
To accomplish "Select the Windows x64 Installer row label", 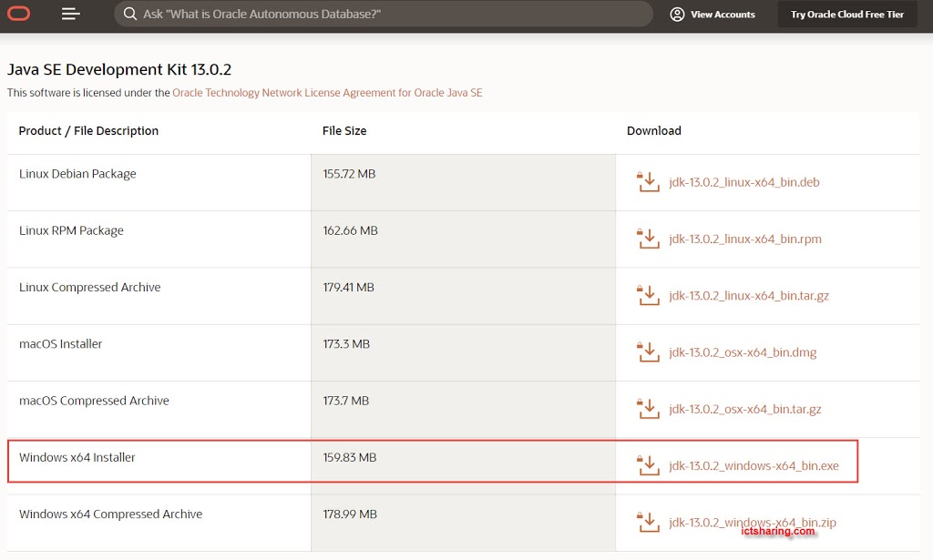I will (77, 458).
